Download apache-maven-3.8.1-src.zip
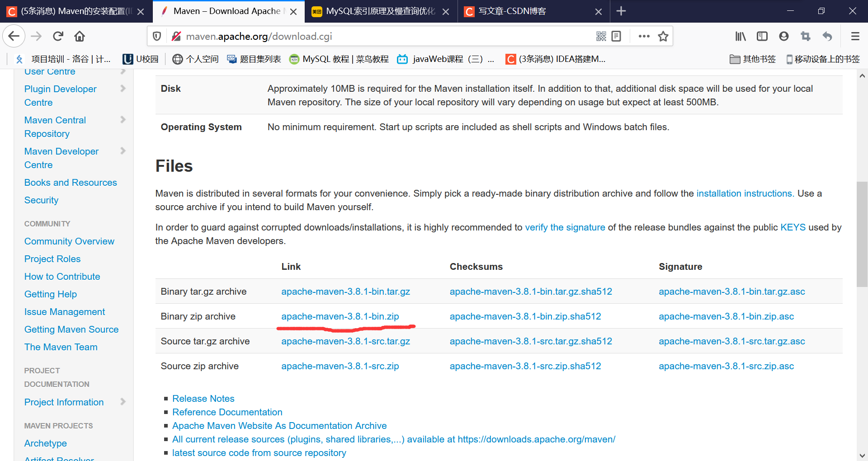The image size is (868, 461). tap(340, 366)
